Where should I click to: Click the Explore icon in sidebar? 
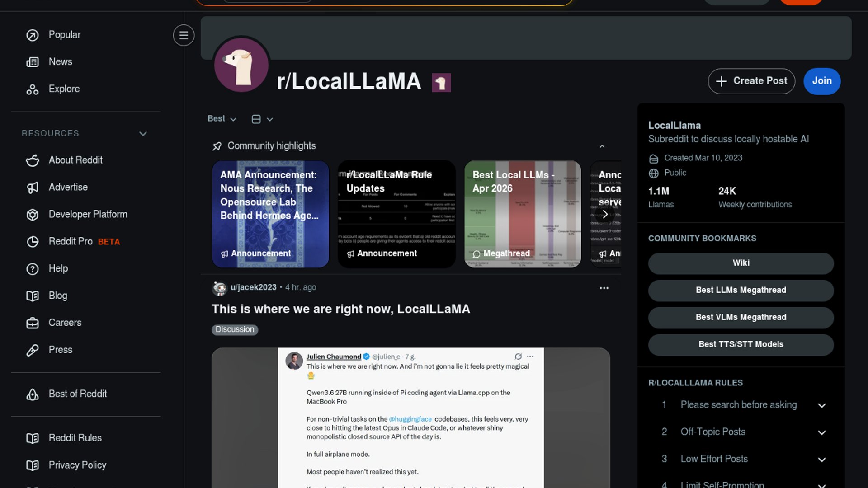(33, 89)
